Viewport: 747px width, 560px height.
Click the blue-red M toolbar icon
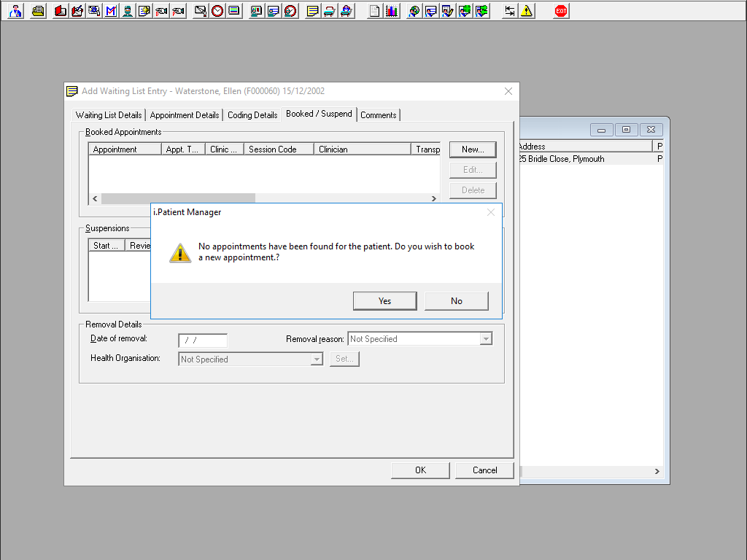[x=111, y=10]
